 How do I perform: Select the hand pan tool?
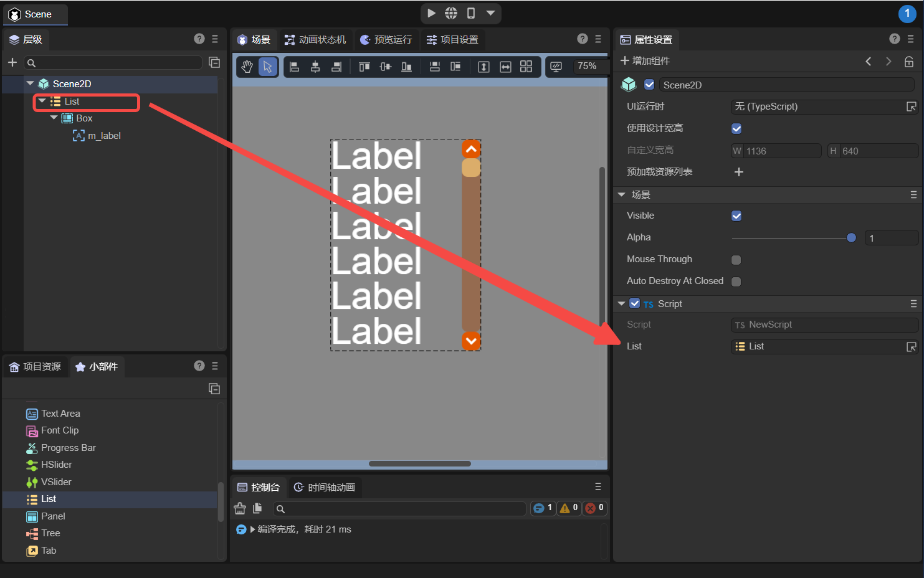click(247, 67)
